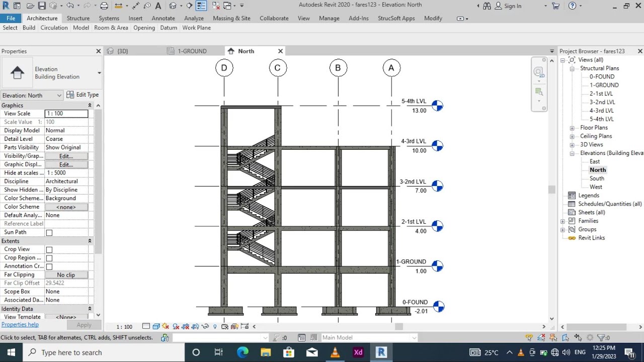Close inactive views icon

tap(216, 6)
